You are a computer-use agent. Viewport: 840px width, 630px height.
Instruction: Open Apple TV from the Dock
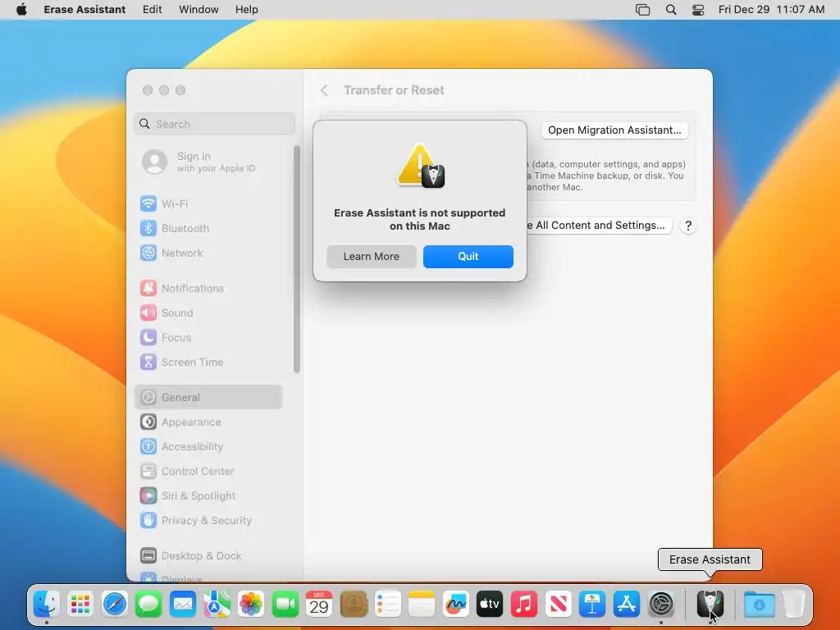[x=490, y=605]
